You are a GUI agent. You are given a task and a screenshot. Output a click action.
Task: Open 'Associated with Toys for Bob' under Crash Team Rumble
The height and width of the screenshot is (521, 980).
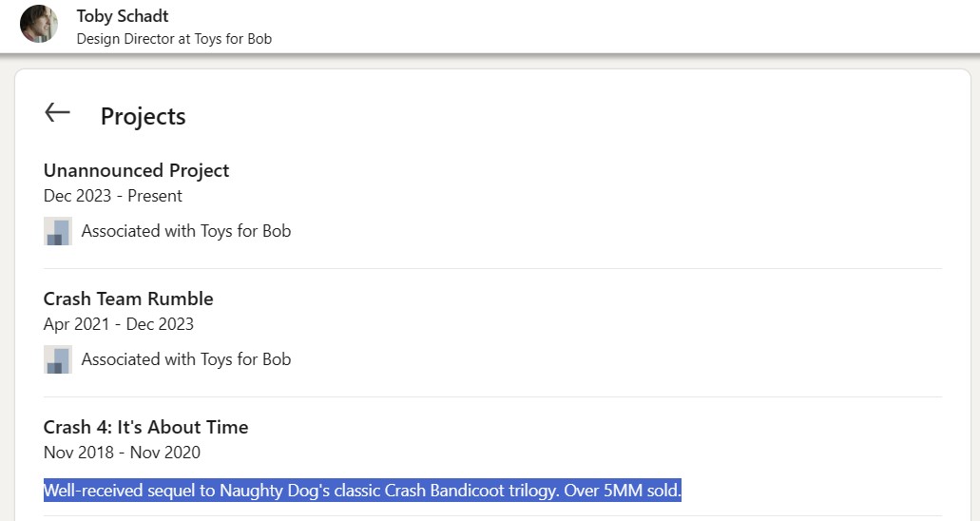tap(186, 359)
